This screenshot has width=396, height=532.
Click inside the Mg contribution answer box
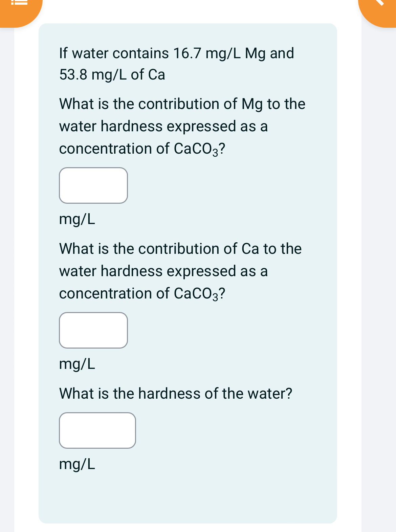(93, 185)
